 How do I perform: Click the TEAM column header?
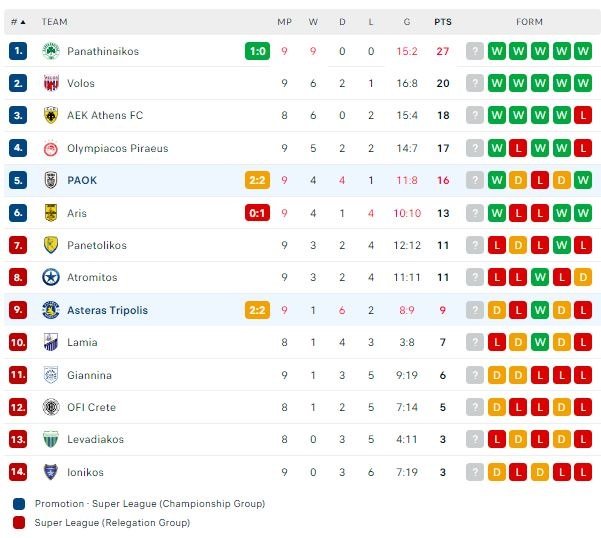[x=54, y=22]
